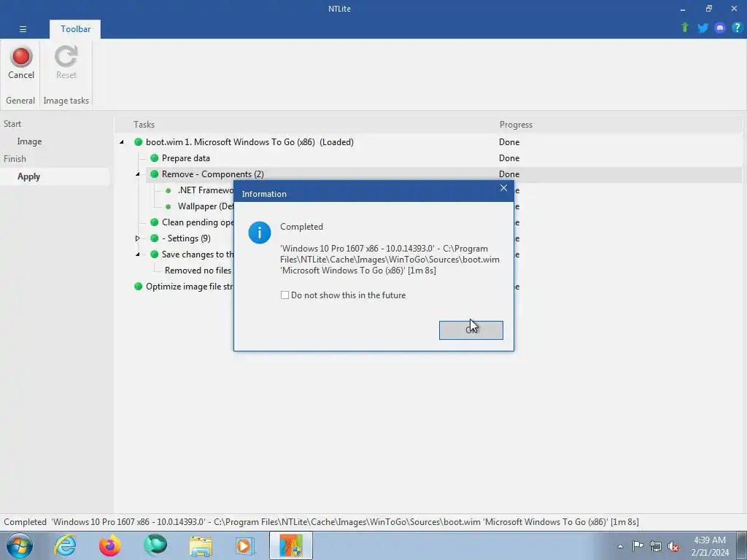The image size is (747, 560).
Task: Click the blue Help question mark icon
Action: [x=737, y=28]
